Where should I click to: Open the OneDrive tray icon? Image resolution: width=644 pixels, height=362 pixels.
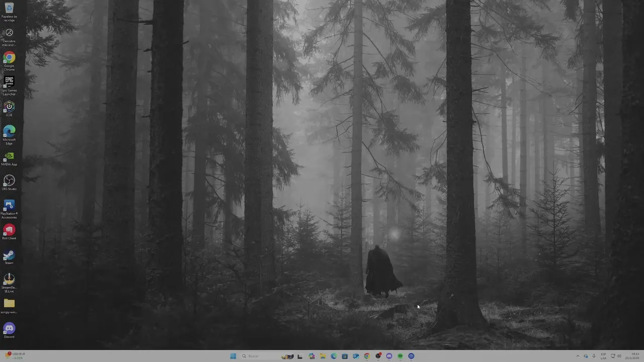point(586,356)
